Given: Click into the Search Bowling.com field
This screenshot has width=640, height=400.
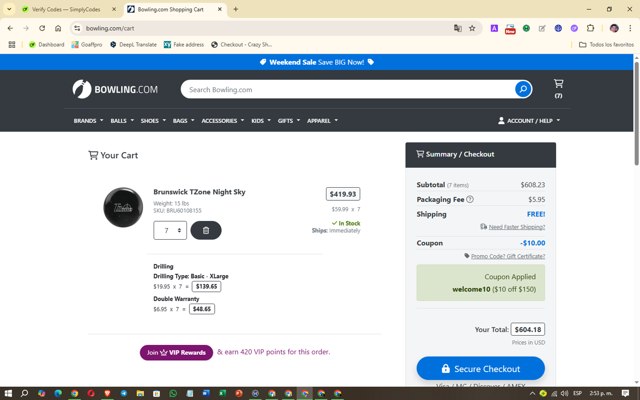Looking at the screenshot, I should pos(347,89).
